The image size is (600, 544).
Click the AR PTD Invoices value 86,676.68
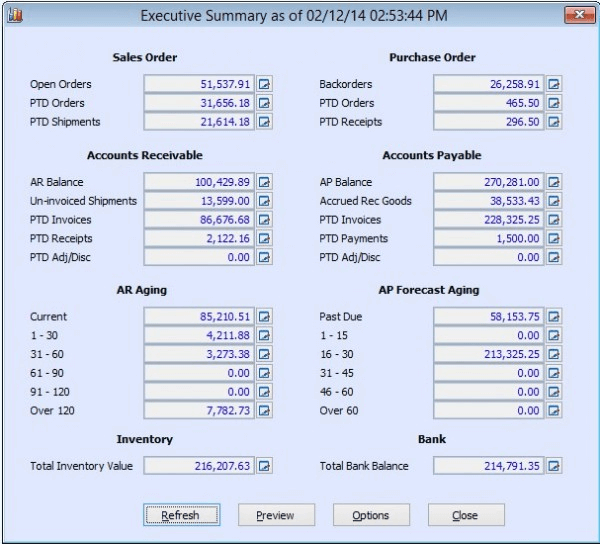(199, 220)
